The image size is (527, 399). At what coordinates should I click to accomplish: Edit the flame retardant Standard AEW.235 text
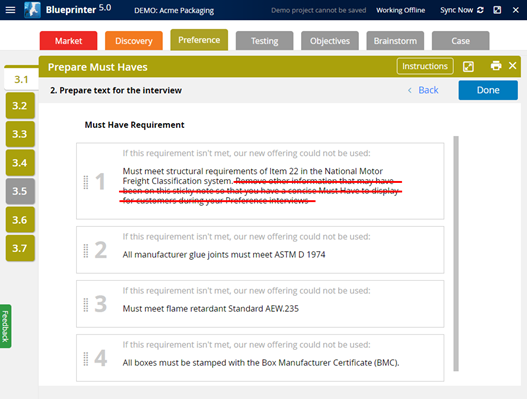tap(210, 309)
